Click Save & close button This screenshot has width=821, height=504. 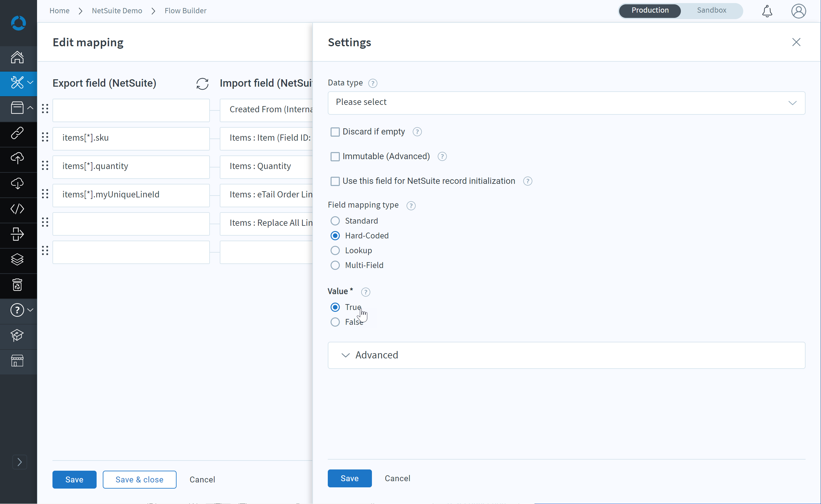pyautogui.click(x=140, y=479)
